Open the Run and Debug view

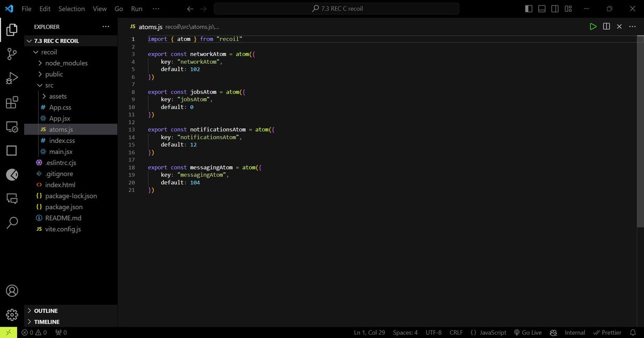tap(12, 78)
